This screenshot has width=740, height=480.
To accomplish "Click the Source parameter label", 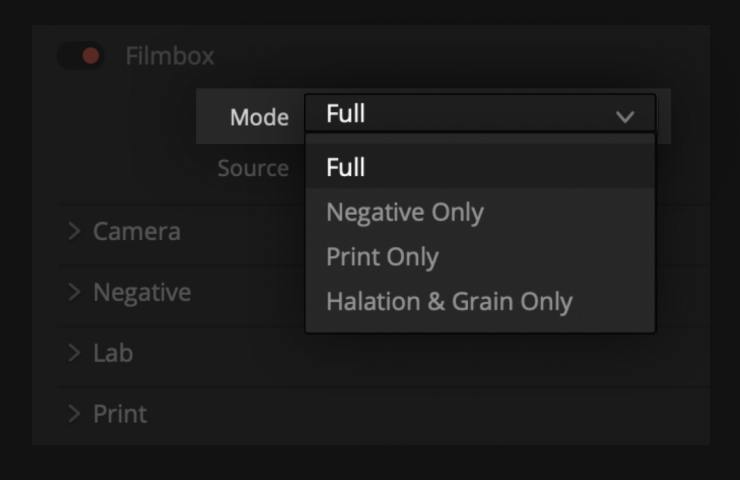I will pos(253,168).
